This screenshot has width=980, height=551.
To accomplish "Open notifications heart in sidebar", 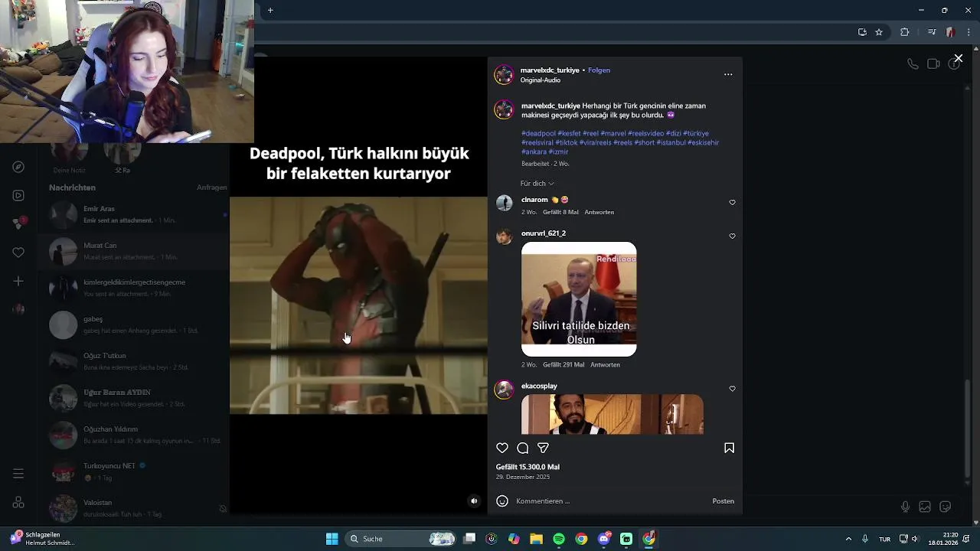I will click(18, 253).
